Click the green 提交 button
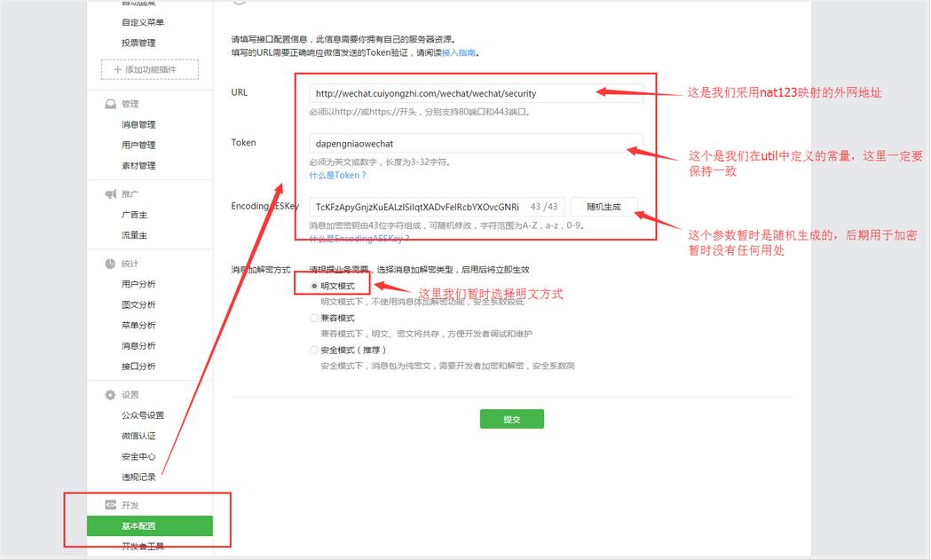This screenshot has width=931, height=560. [512, 419]
